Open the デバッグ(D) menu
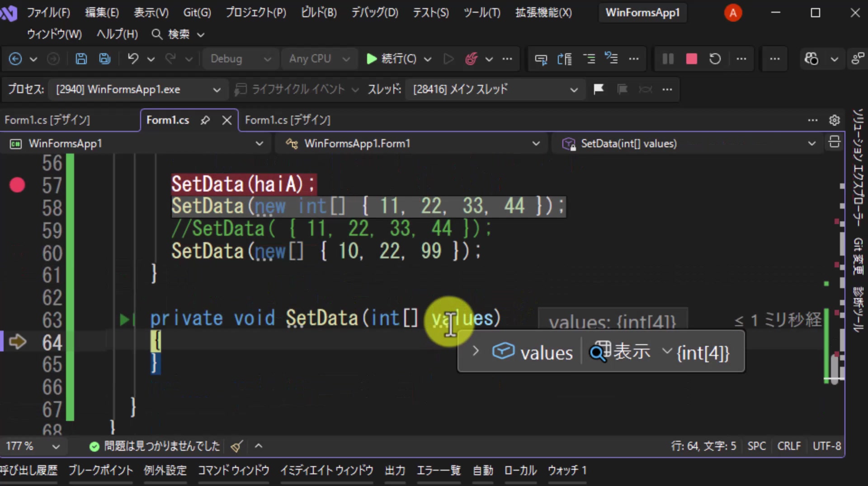The height and width of the screenshot is (486, 868). [x=374, y=13]
